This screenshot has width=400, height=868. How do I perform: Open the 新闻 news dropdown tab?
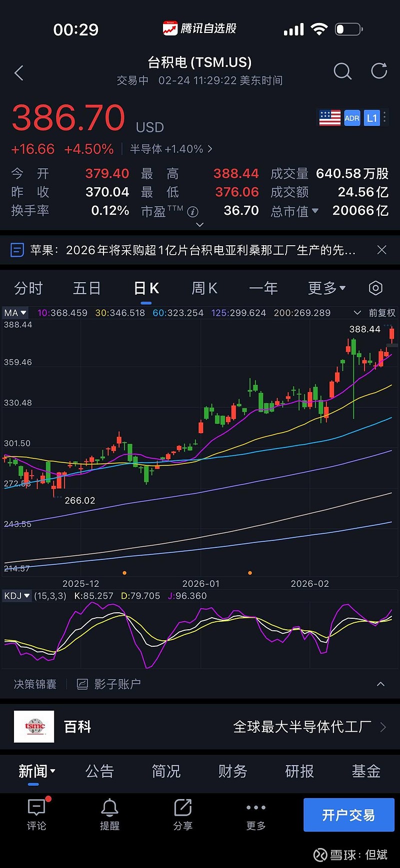(36, 771)
